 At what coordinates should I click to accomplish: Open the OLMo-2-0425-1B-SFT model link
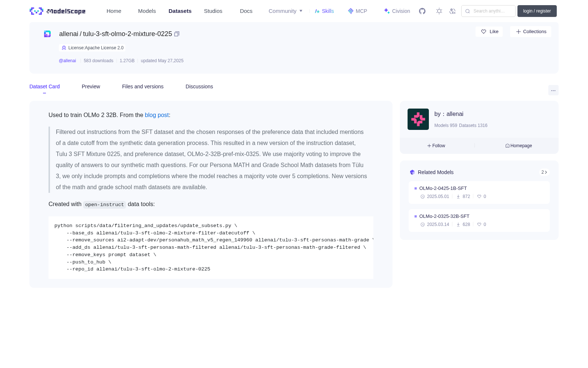[x=443, y=188]
